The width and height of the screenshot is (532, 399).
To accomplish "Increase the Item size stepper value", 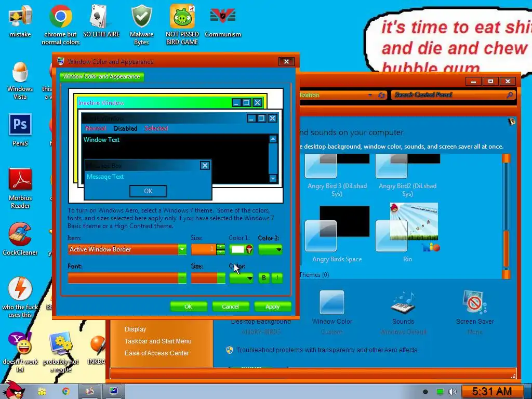I will click(x=220, y=247).
